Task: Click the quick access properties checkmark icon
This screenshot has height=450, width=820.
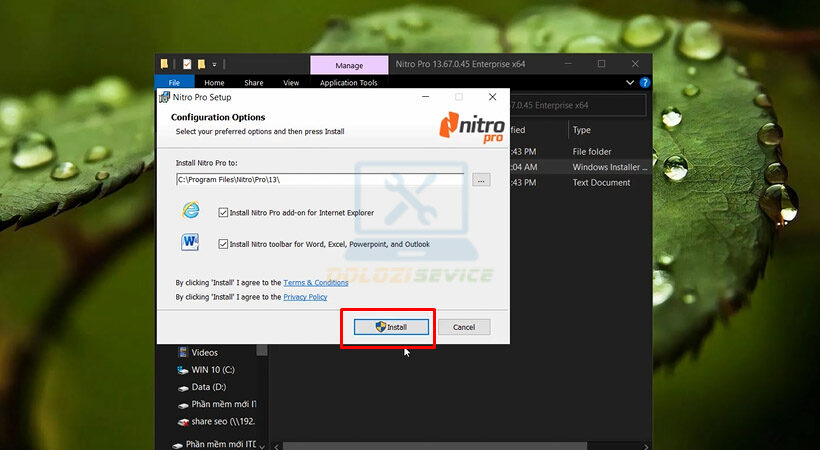Action: pos(186,64)
